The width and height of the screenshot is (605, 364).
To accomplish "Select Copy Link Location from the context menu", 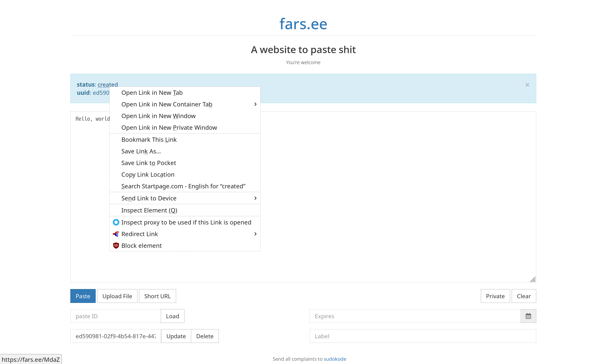I will (148, 175).
